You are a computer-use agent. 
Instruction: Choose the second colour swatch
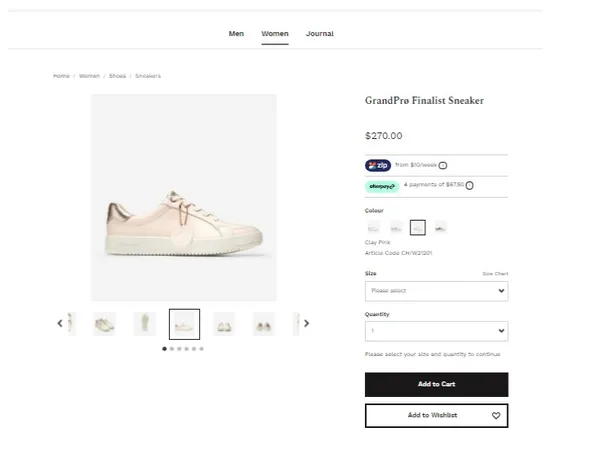pos(396,227)
